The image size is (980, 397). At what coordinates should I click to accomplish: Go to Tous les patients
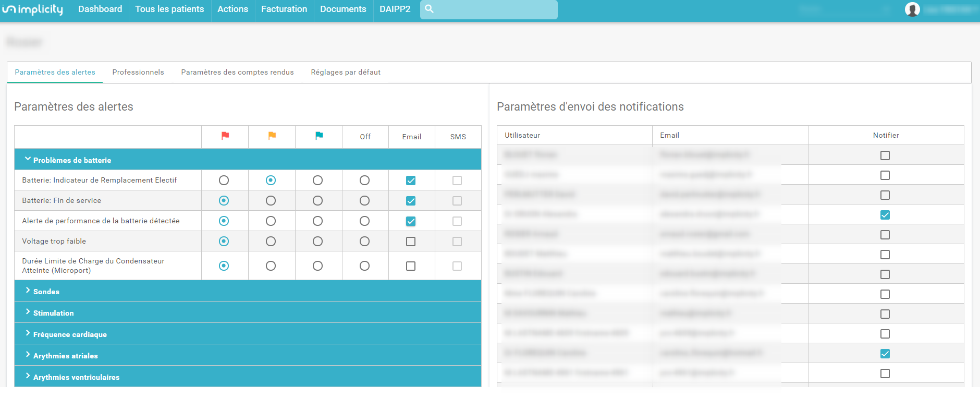(x=169, y=9)
